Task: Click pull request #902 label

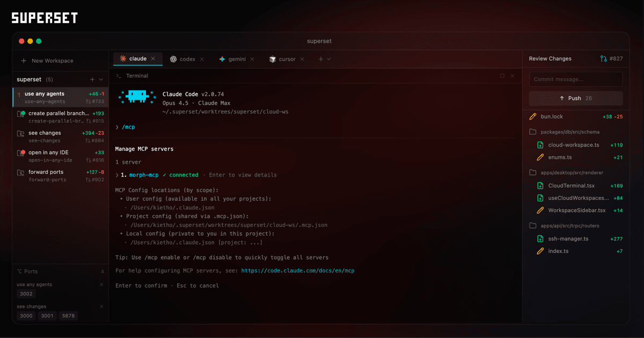Action: (95, 180)
